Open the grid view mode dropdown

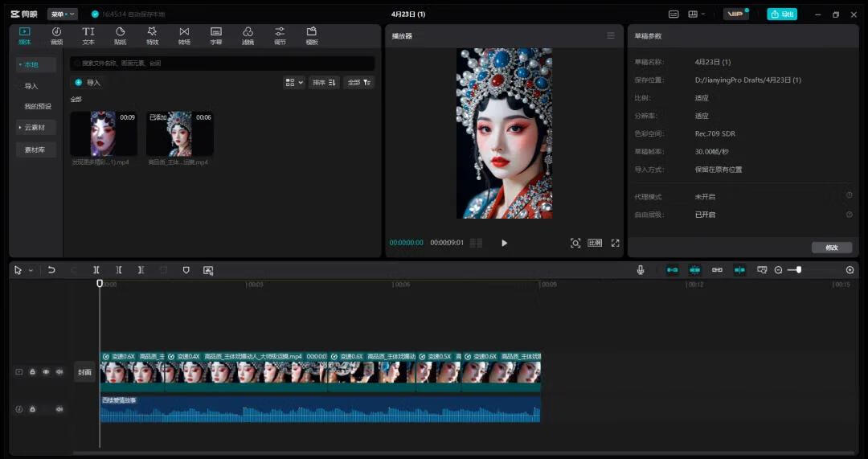tap(294, 83)
